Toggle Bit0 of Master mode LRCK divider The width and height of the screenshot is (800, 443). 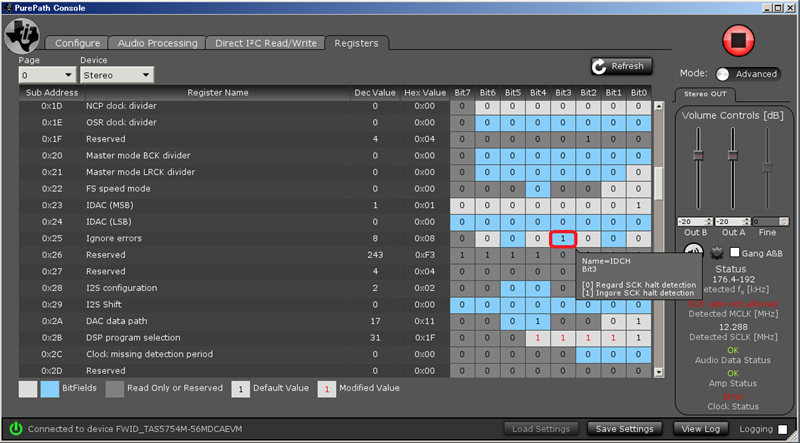pyautogui.click(x=639, y=172)
